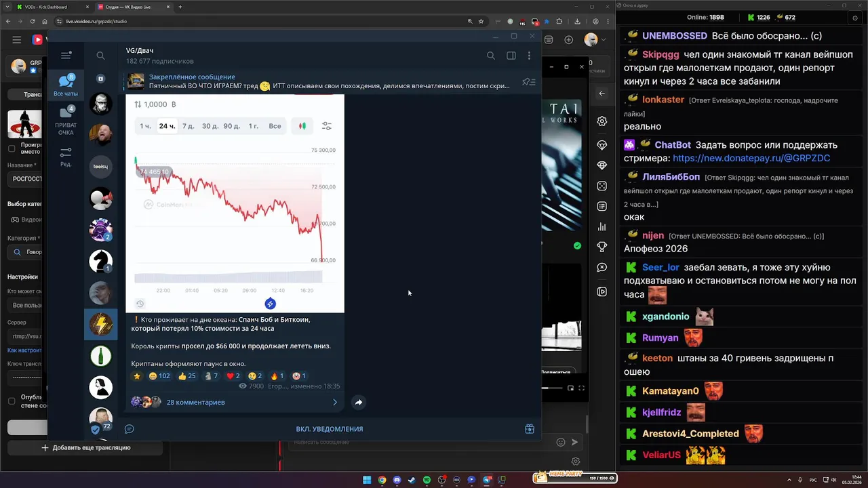Viewport: 868px width, 488px height.
Task: Toggle star reaction on post
Action: (x=136, y=375)
